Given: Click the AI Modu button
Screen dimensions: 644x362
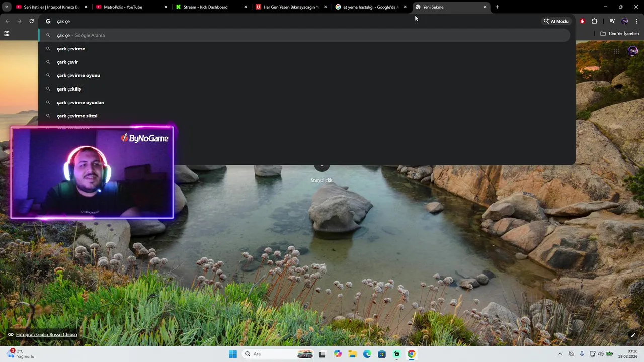Looking at the screenshot, I should 556,21.
